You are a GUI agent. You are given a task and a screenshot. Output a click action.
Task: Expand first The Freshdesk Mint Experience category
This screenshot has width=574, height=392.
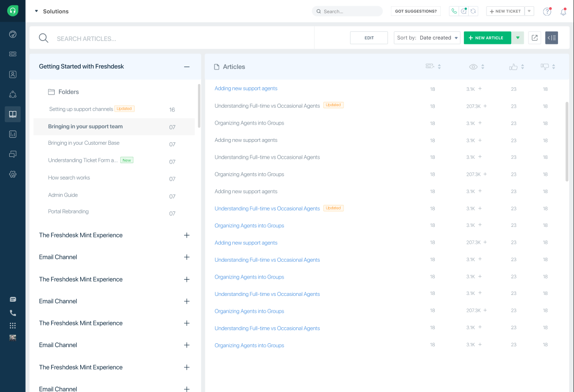tap(187, 235)
